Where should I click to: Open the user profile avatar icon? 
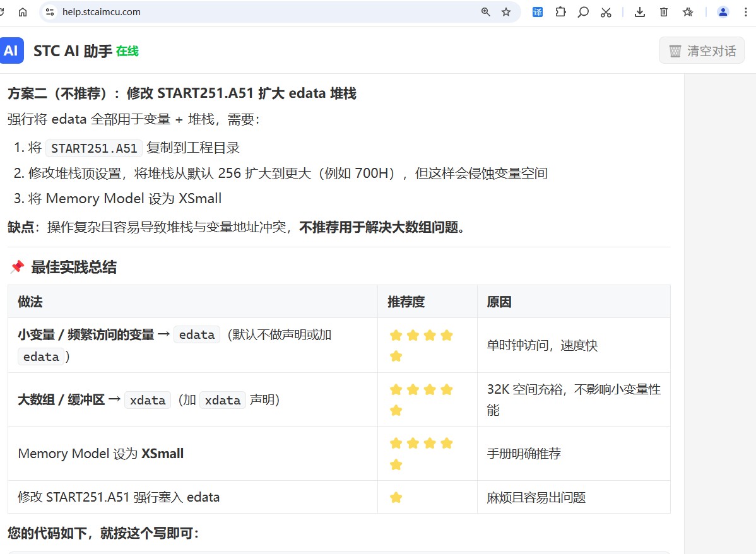tap(723, 12)
